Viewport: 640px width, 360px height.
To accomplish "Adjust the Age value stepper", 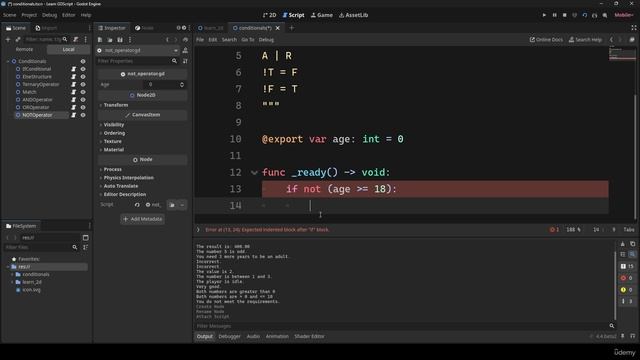I will point(182,84).
